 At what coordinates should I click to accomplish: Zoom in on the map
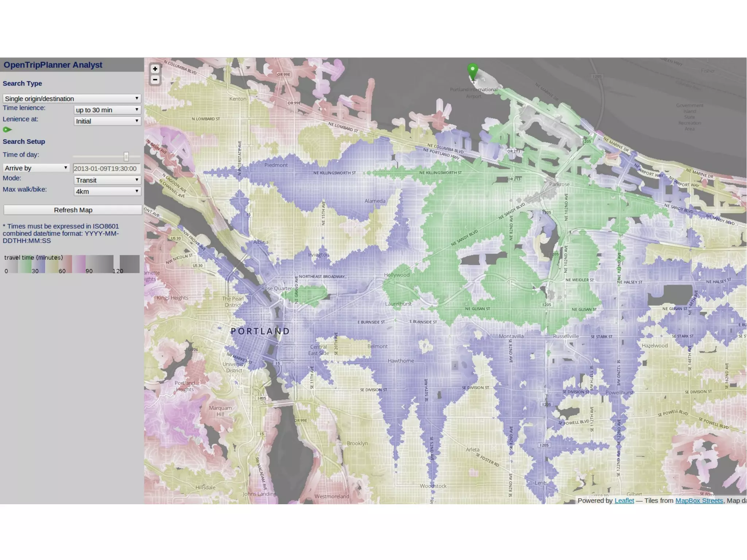click(x=155, y=69)
